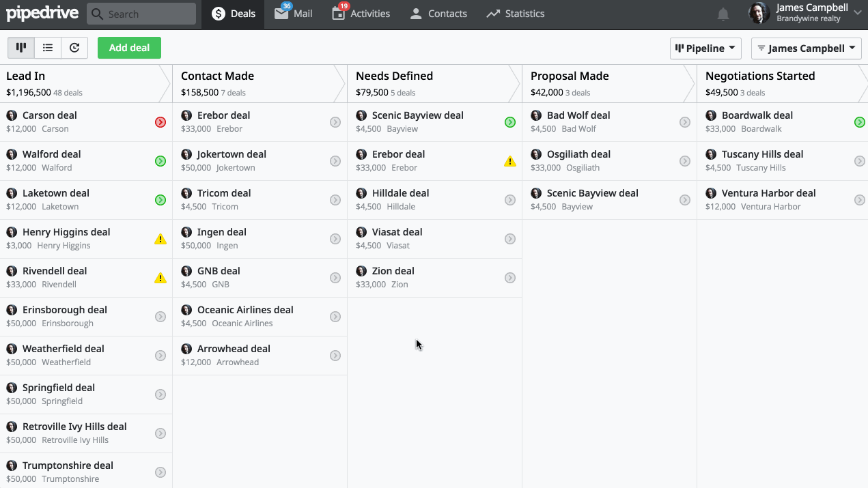Open the notifications bell

pos(723,14)
